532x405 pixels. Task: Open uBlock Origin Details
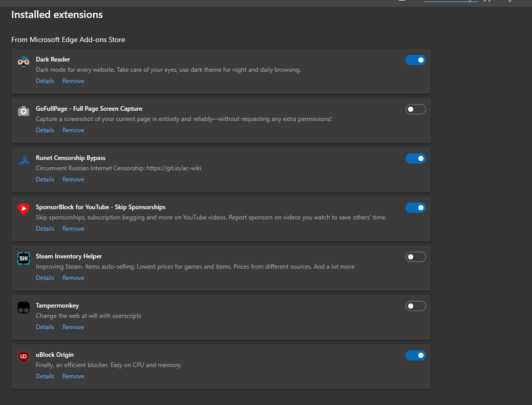[x=45, y=376]
